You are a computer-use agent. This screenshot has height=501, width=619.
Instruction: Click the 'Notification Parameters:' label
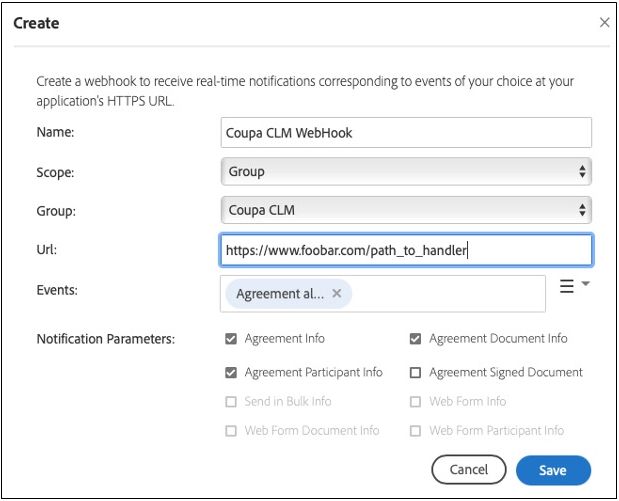[x=106, y=339]
